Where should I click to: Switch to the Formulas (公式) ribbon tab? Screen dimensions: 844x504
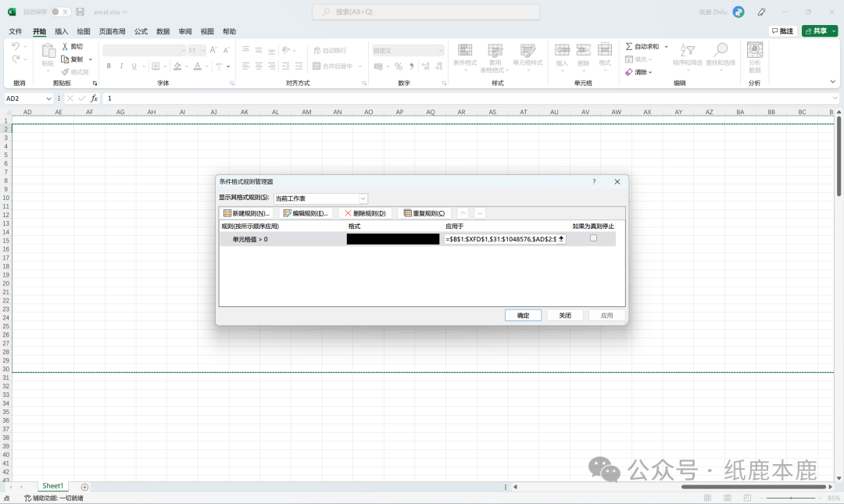(141, 31)
